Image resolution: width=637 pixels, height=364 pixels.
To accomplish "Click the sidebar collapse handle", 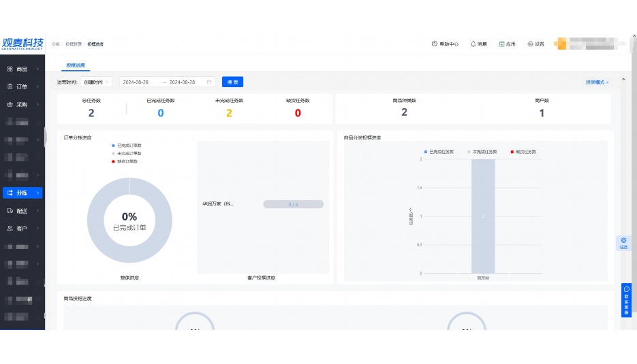I will pos(46,137).
